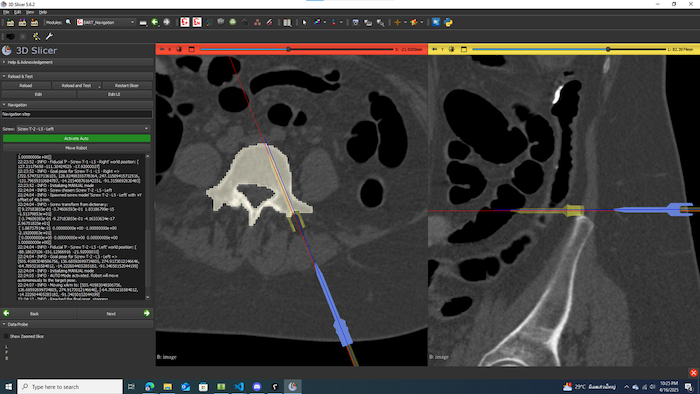The width and height of the screenshot is (700, 394).
Task: Click the Edit button beside Edit UI
Action: [38, 94]
